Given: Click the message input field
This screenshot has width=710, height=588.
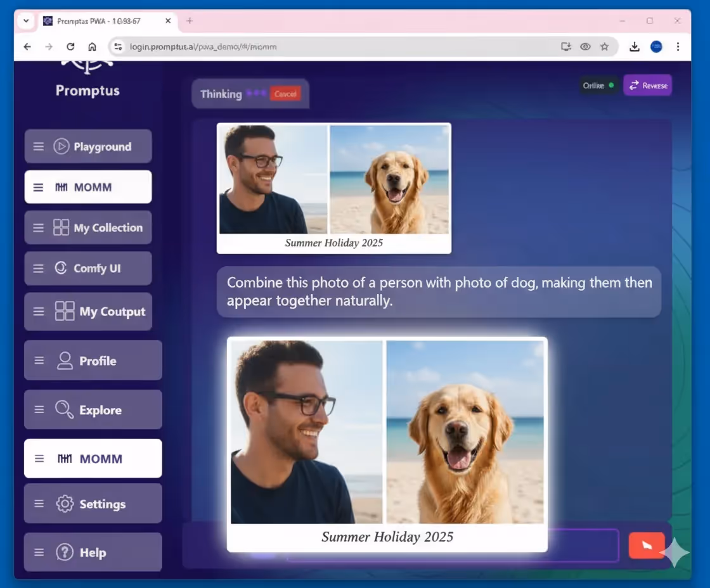Looking at the screenshot, I should click(453, 546).
